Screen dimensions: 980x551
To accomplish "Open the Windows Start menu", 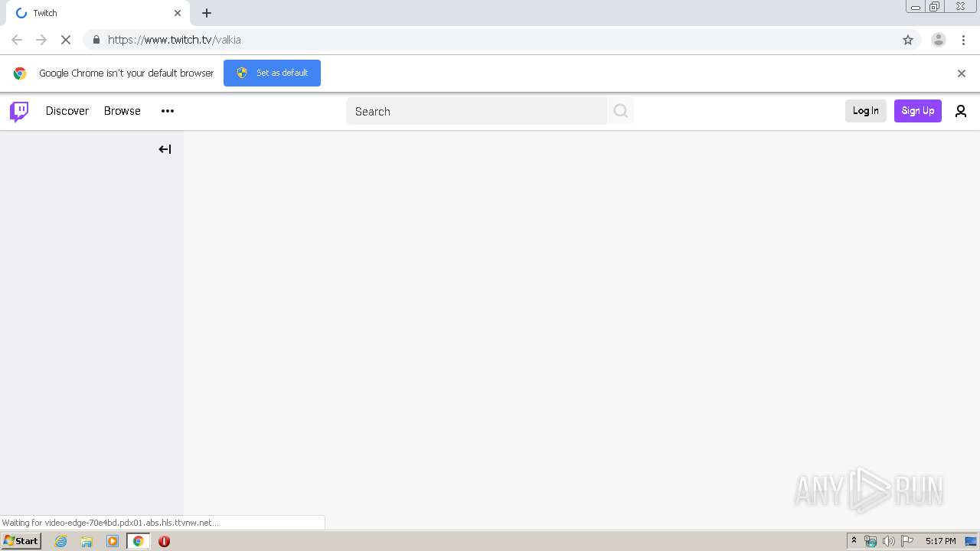I will (21, 541).
